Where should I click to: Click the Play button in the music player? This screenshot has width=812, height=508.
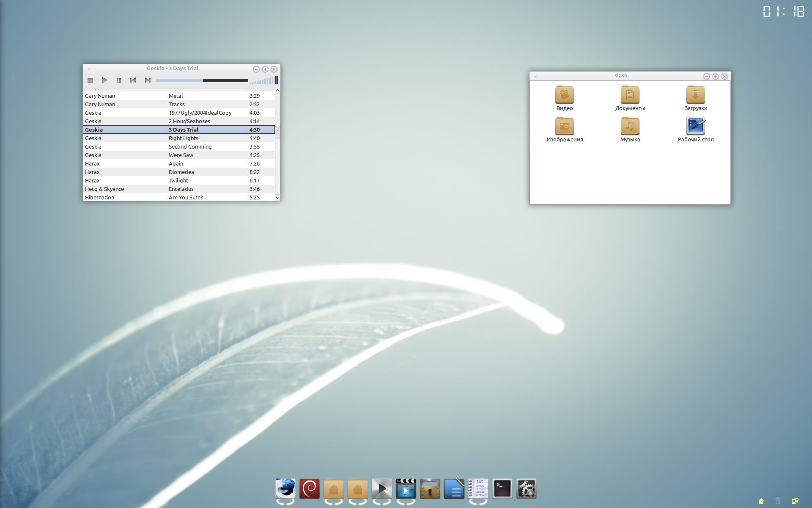click(x=104, y=80)
